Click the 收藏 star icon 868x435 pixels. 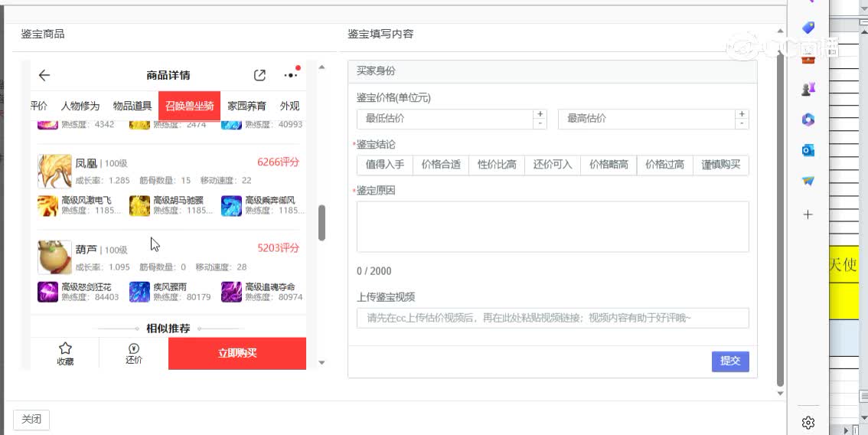click(x=65, y=348)
